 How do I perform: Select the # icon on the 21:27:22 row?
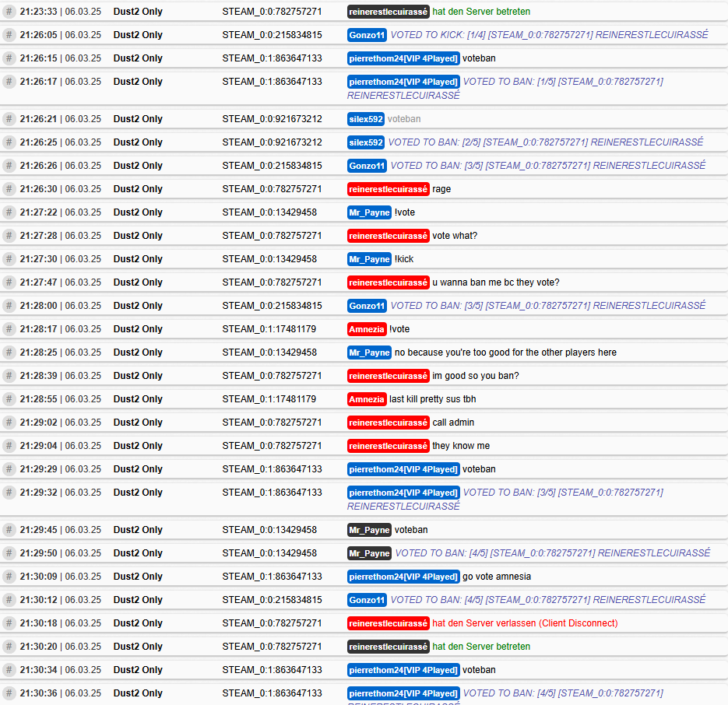9,212
